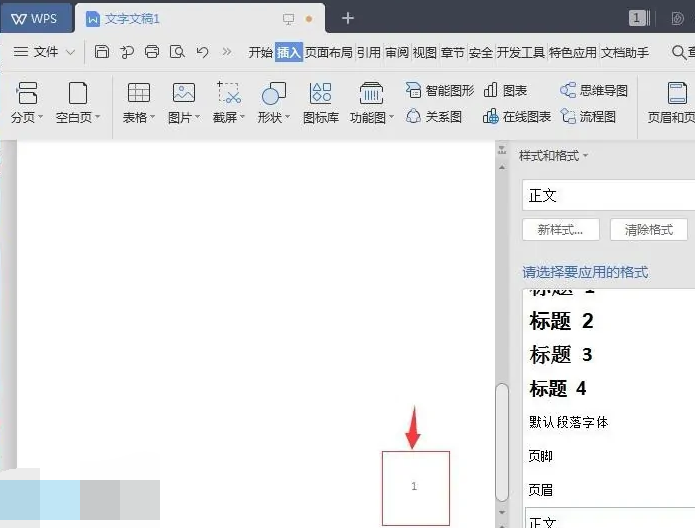Click the 新样式... button

(560, 229)
